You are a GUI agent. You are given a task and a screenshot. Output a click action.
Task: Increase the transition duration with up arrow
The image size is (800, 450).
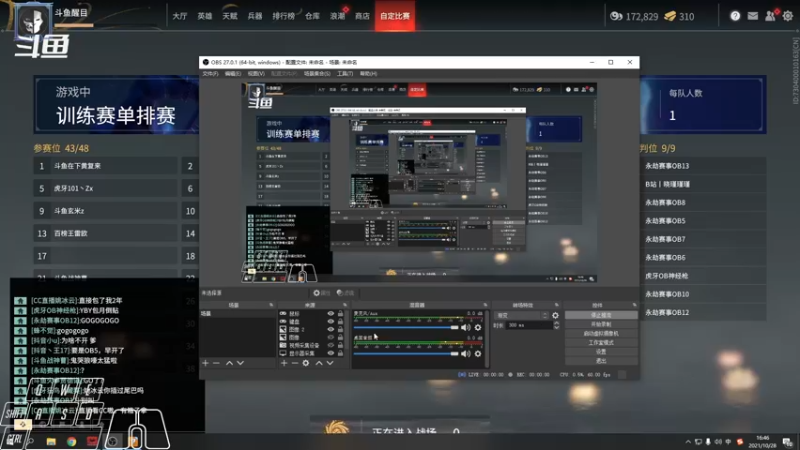tap(557, 322)
